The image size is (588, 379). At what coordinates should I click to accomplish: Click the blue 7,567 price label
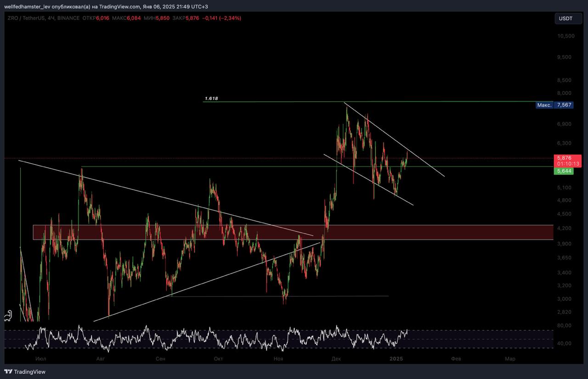pyautogui.click(x=564, y=105)
